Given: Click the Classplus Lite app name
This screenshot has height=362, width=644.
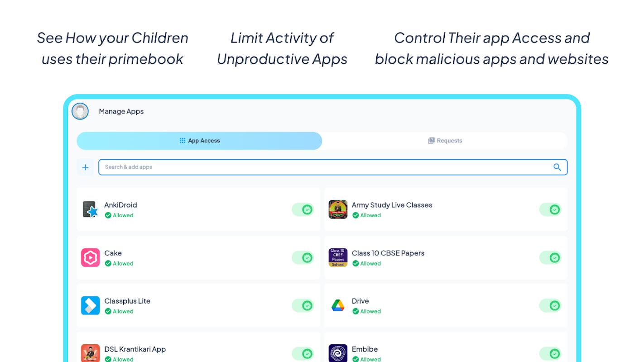Looking at the screenshot, I should coord(127,301).
